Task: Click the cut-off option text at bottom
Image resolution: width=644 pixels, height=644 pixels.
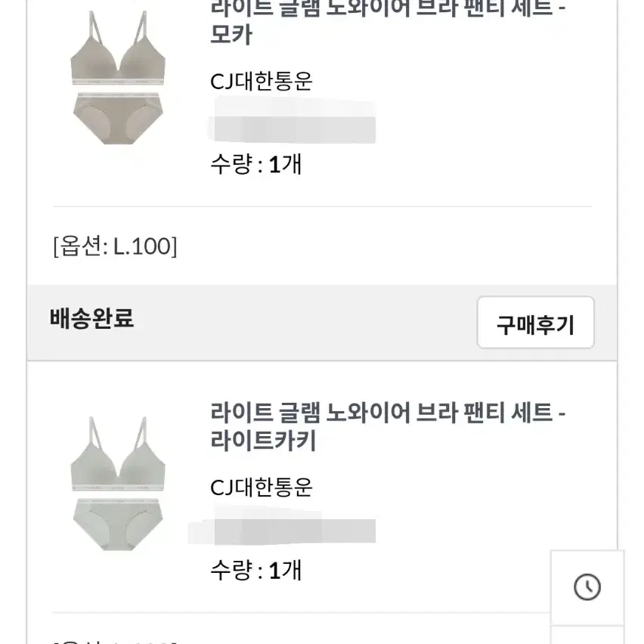Action: click(115, 641)
